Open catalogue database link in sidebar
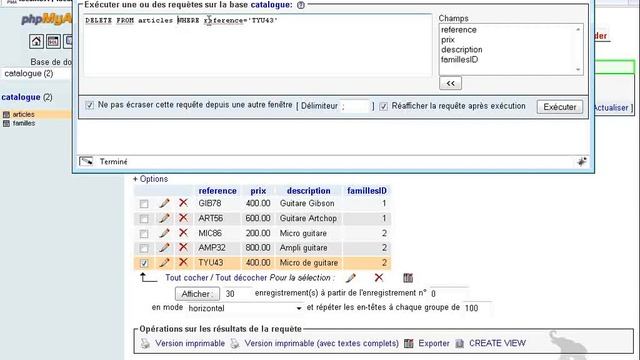 pos(21,97)
